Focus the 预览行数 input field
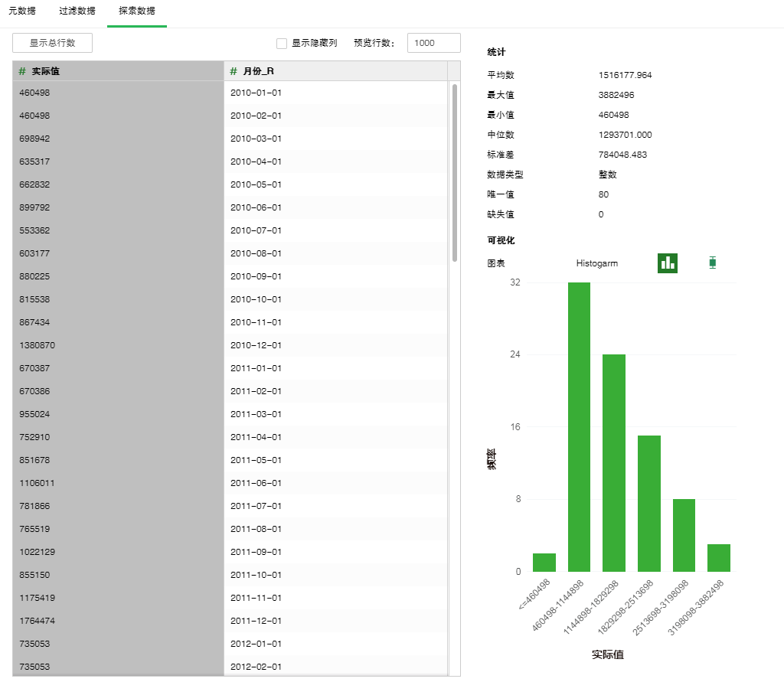Viewport: 784px width, 682px height. [x=433, y=43]
